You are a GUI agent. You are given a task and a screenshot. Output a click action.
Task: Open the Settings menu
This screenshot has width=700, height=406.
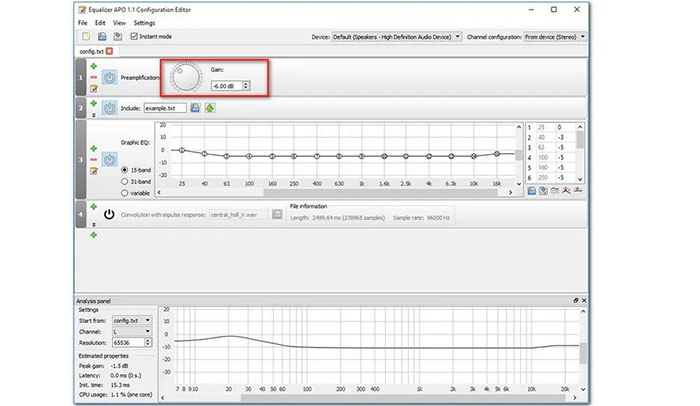pyautogui.click(x=144, y=22)
